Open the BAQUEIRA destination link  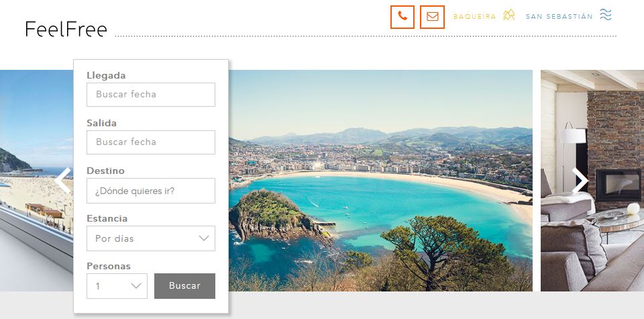474,16
